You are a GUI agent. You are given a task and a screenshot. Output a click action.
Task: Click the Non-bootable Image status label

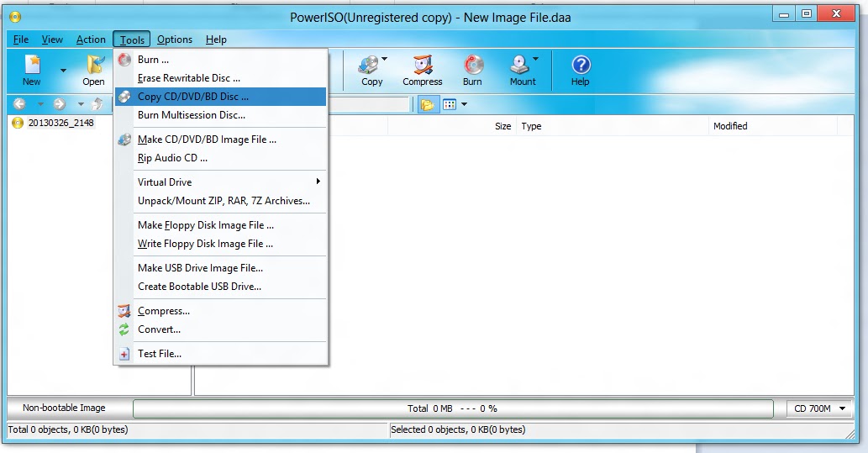tap(64, 408)
